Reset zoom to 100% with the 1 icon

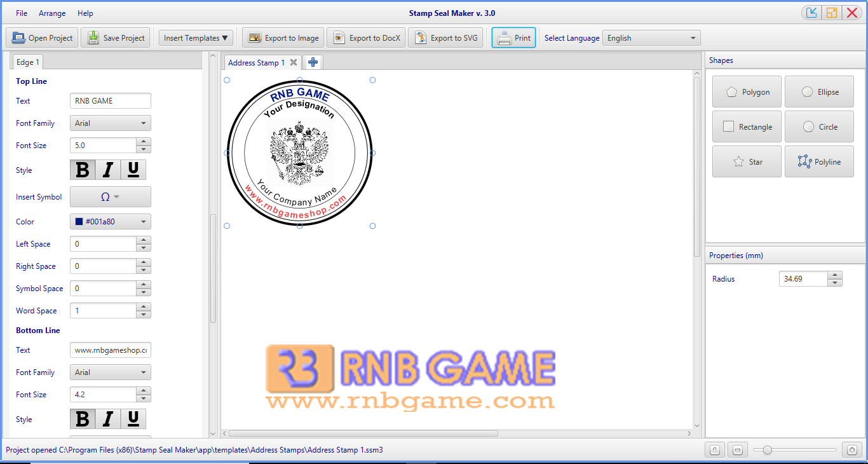(715, 450)
